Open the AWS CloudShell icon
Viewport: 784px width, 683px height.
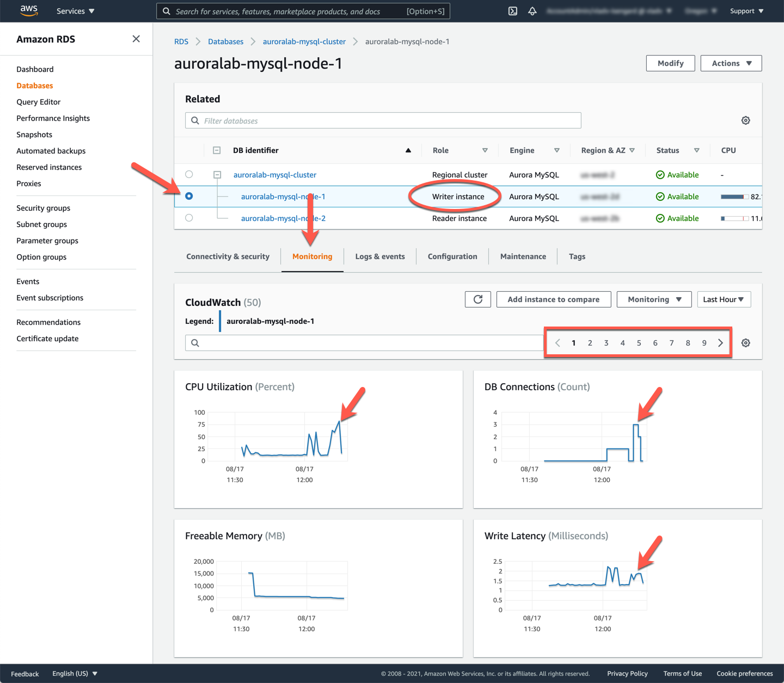512,11
